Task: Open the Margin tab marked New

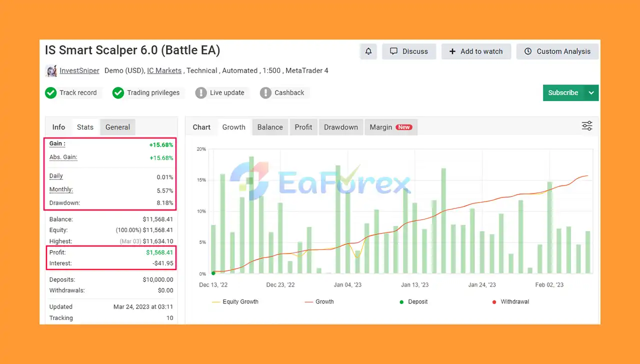Action: 390,127
